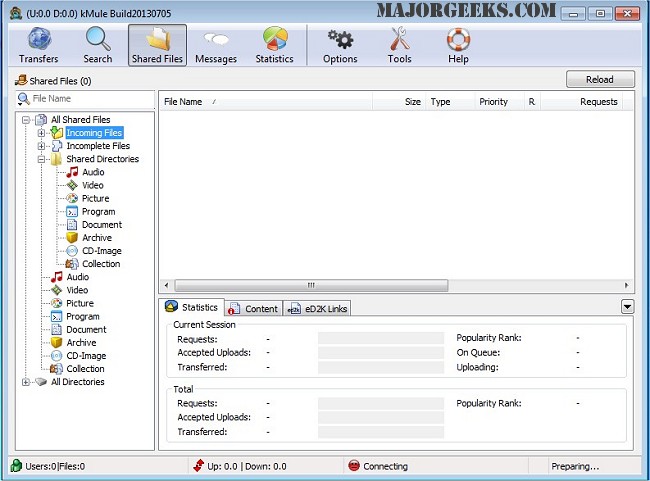Viewport: 650px width, 481px height.
Task: Open the Messages section
Action: tap(216, 45)
